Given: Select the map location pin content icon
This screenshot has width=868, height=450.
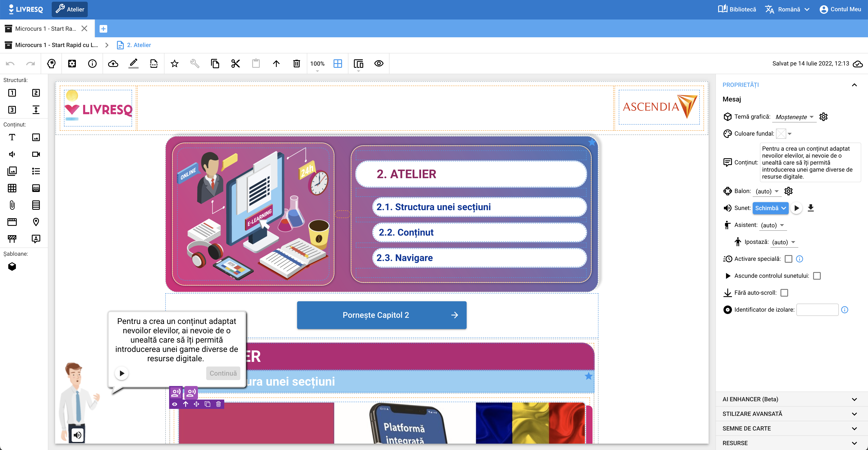Looking at the screenshot, I should pyautogui.click(x=36, y=222).
